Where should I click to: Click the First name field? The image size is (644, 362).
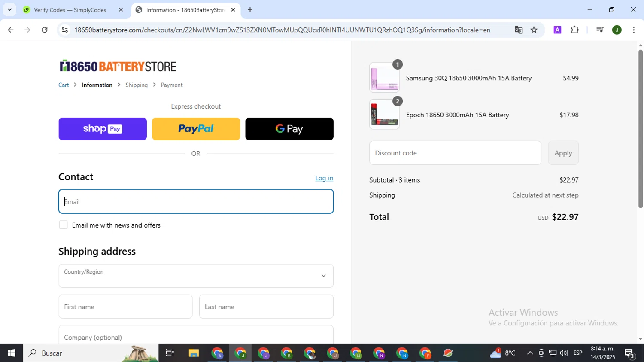(x=125, y=307)
